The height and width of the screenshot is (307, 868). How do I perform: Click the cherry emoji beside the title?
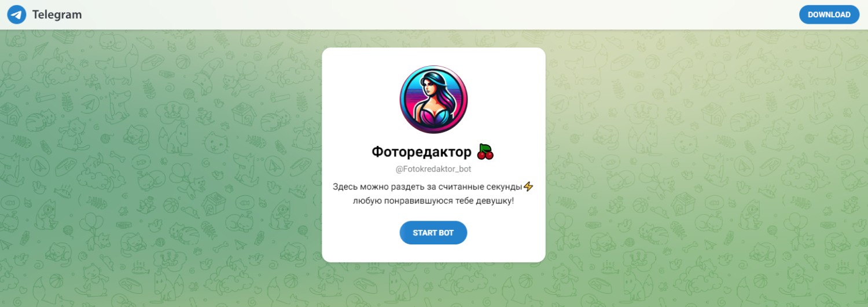(485, 152)
